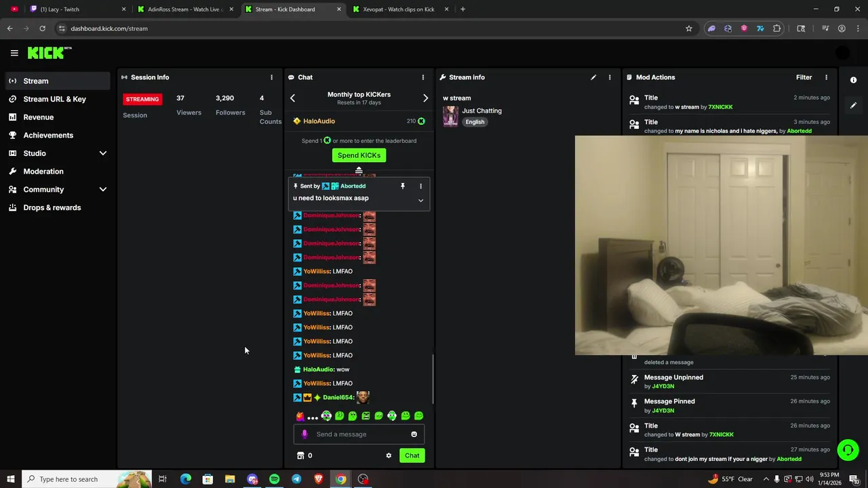Open the hamburger navigation menu
This screenshot has width=868, height=488.
(x=14, y=53)
